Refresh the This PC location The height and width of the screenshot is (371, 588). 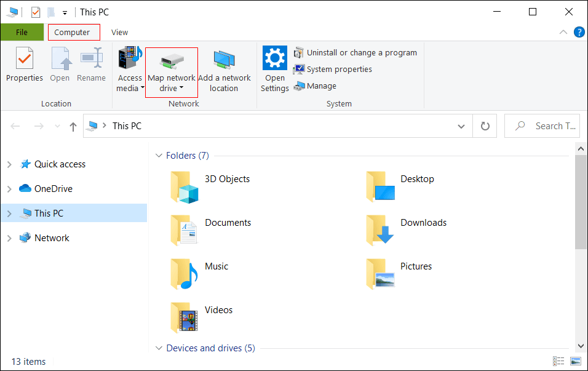coord(485,126)
